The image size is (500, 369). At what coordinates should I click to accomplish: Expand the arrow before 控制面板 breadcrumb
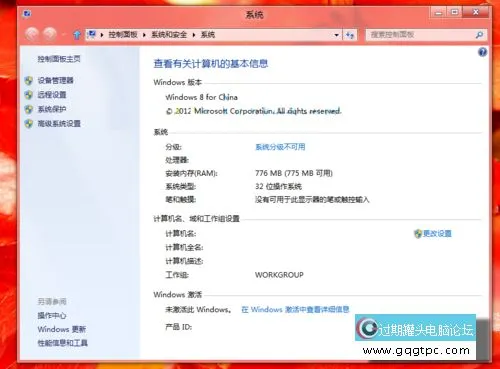(x=102, y=35)
